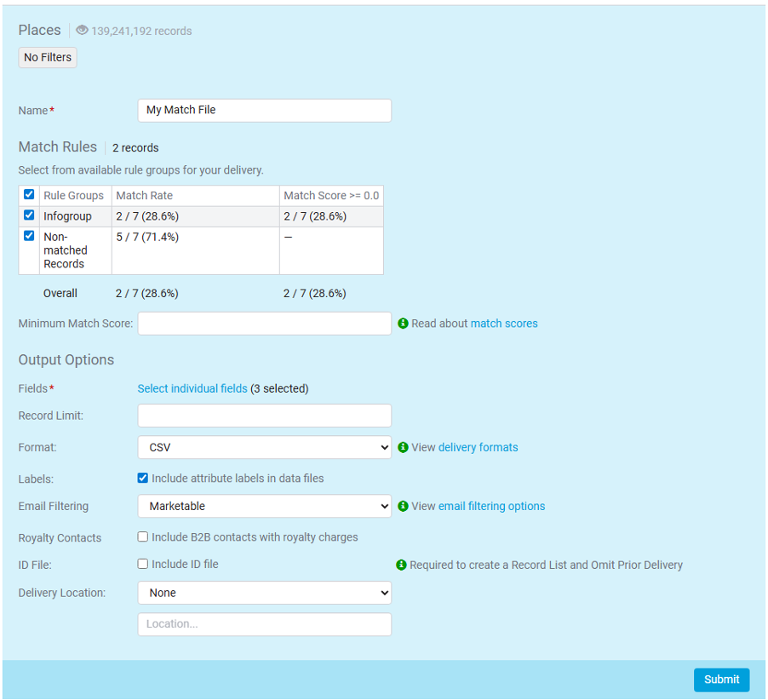Disable Include attribute labels in data files
Image resolution: width=768 pixels, height=700 pixels.
(x=143, y=479)
